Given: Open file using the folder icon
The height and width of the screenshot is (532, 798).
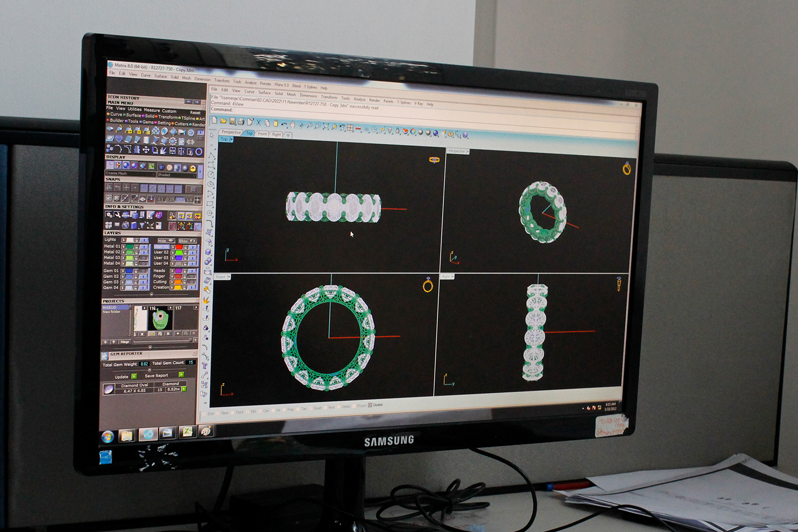Looking at the screenshot, I should pos(223,121).
